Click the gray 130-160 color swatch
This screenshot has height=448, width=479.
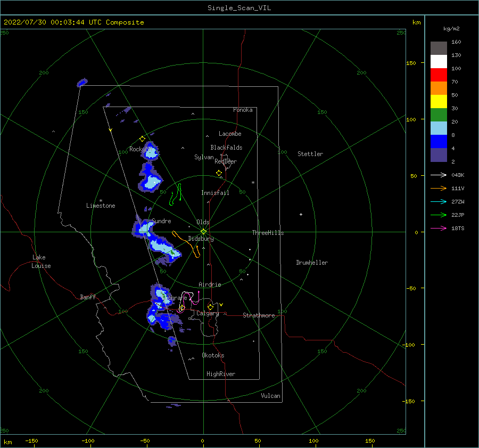click(x=439, y=48)
